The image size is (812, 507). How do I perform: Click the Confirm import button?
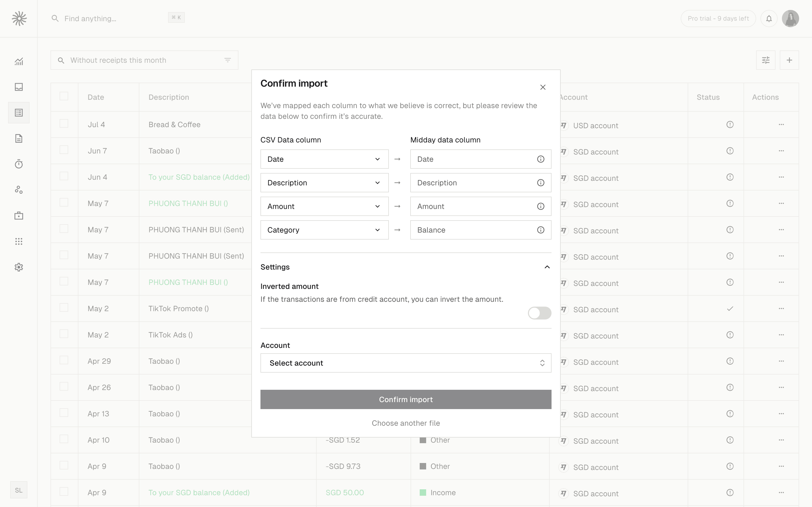[406, 399]
